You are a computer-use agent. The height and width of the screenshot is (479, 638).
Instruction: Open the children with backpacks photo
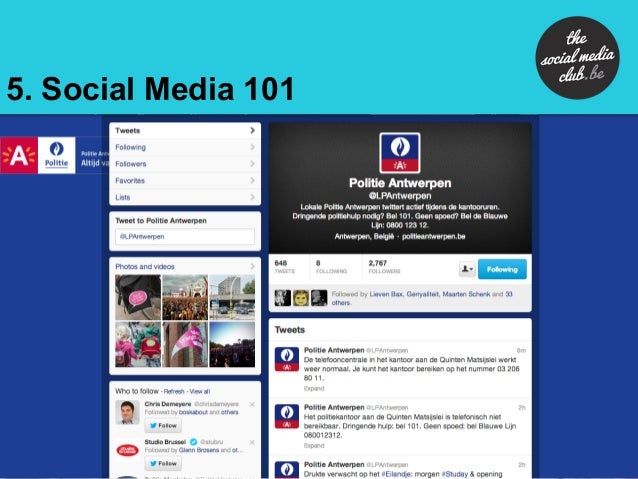click(x=138, y=344)
